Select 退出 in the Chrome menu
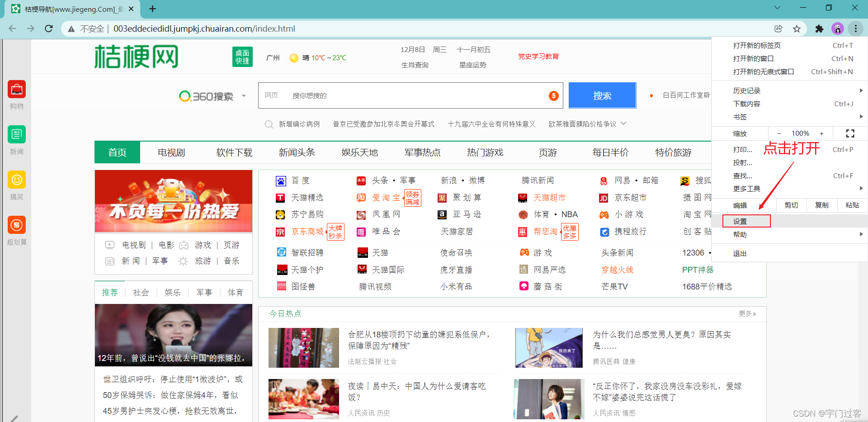The image size is (868, 422). (x=789, y=253)
